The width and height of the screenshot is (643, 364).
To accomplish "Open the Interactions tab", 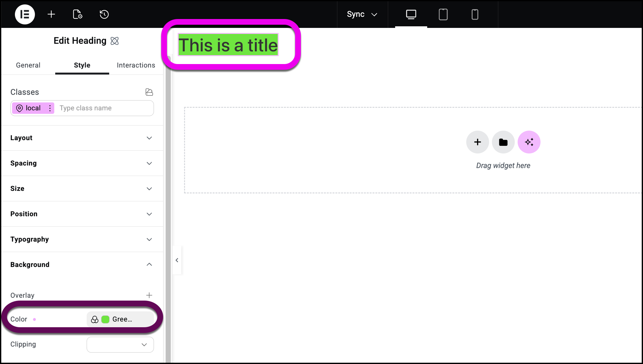I will [x=136, y=65].
